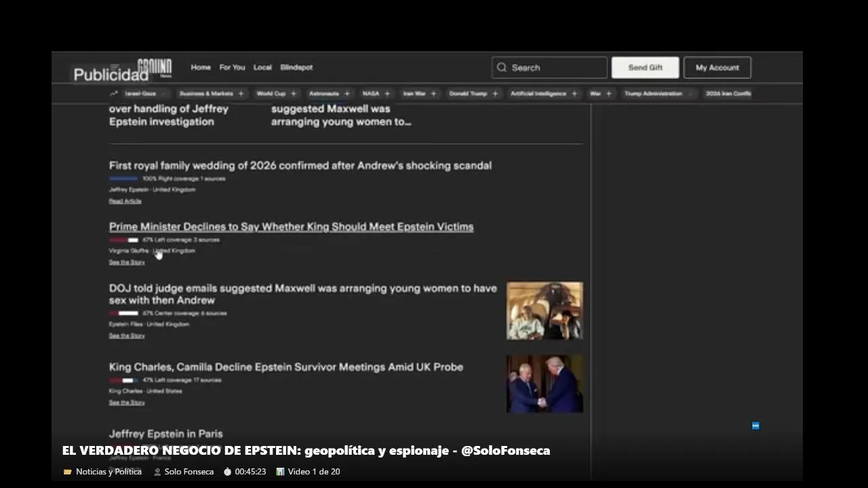Click the person icon beside Solo Fonseca
The image size is (868, 488).
coord(157,472)
